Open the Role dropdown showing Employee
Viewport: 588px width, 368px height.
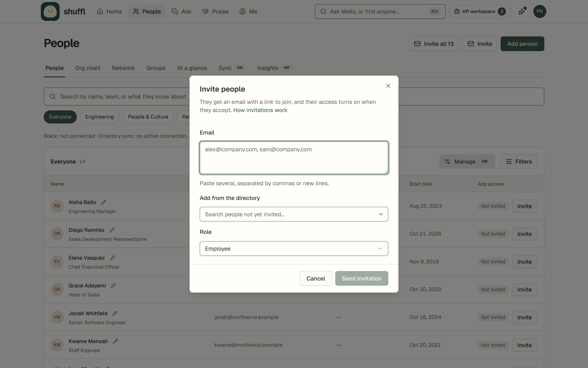(294, 248)
